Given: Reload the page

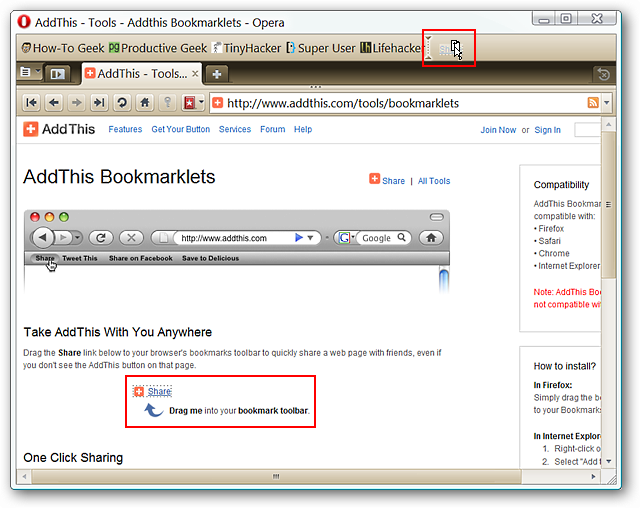Looking at the screenshot, I should [x=122, y=102].
